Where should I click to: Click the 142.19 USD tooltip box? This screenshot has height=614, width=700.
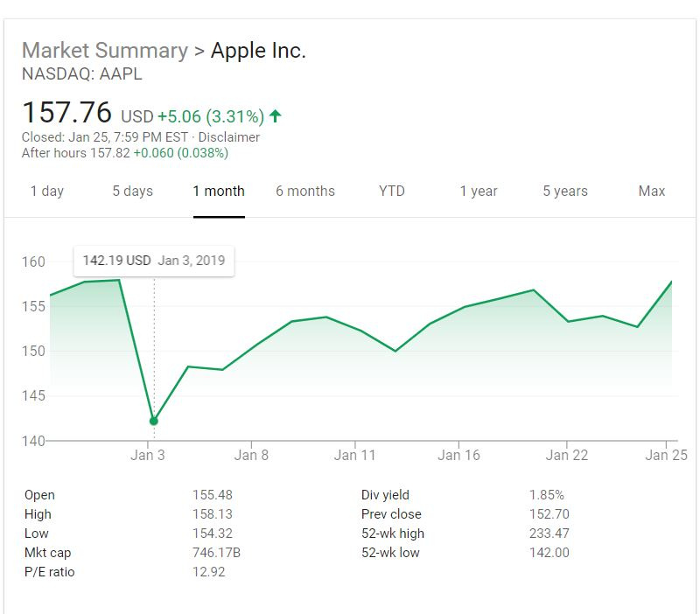(x=154, y=261)
